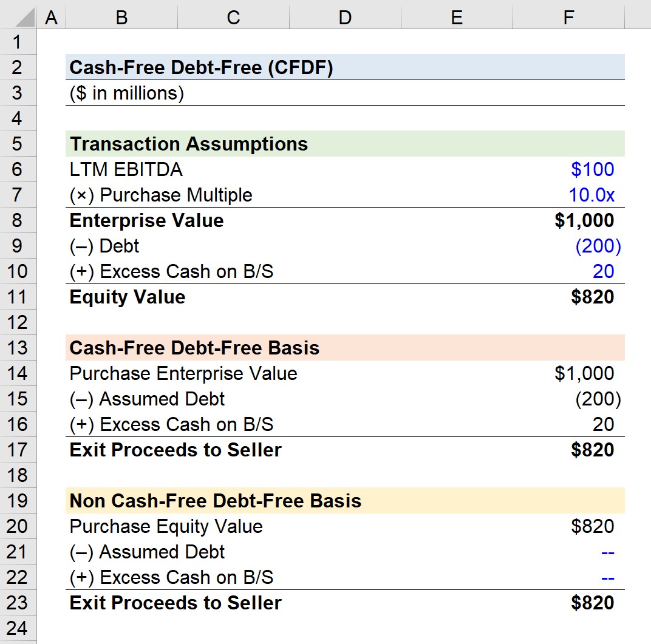651x644 pixels.
Task: Select column F header
Action: click(568, 17)
